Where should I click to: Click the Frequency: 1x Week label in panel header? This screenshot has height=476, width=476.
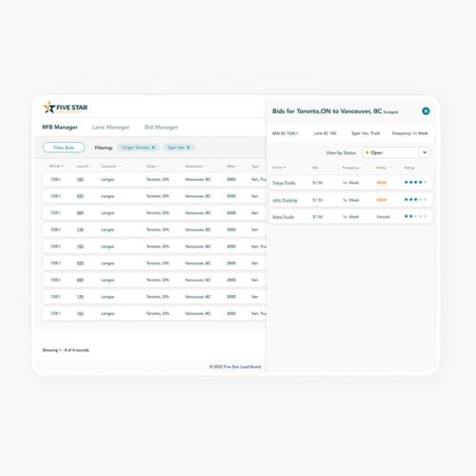coord(410,133)
